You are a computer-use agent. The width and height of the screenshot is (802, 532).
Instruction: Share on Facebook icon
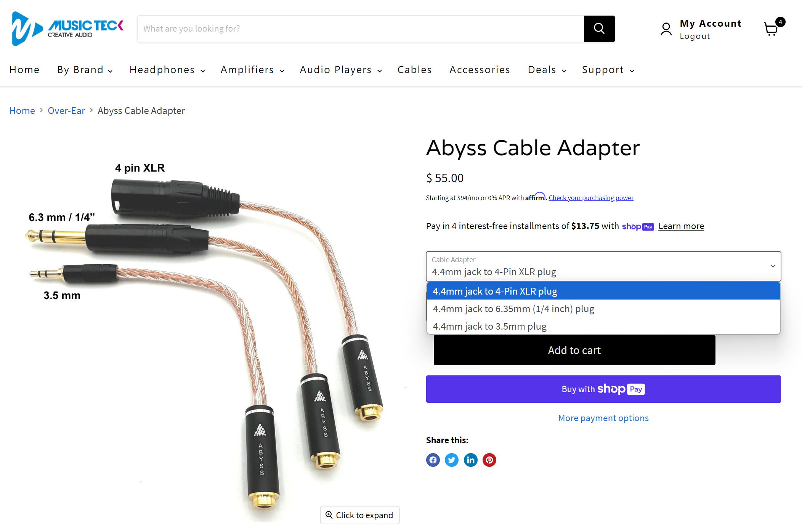click(433, 460)
